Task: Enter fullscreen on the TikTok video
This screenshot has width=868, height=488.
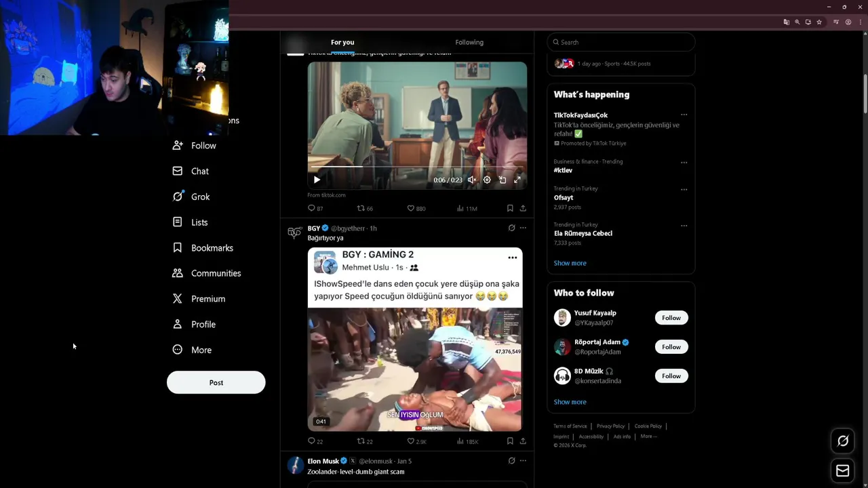Action: point(517,180)
